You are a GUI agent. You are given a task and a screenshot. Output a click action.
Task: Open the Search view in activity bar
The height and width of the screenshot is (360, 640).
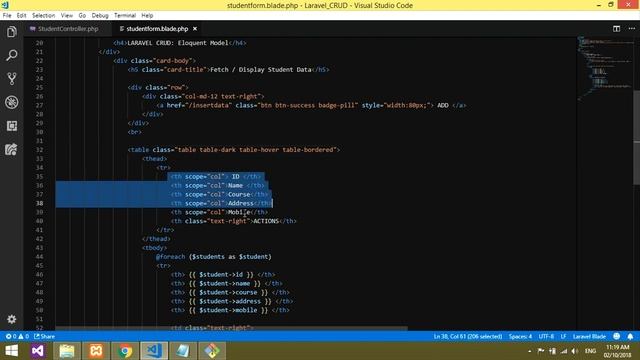[11, 55]
